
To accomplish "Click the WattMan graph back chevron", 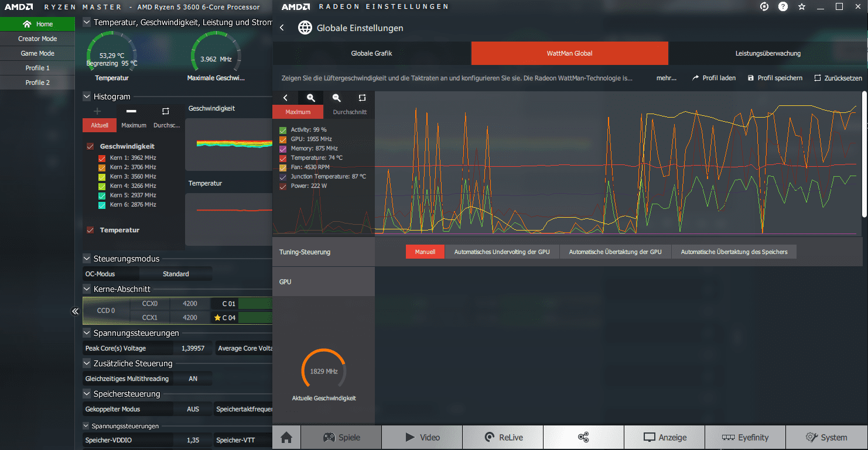I will pyautogui.click(x=285, y=98).
